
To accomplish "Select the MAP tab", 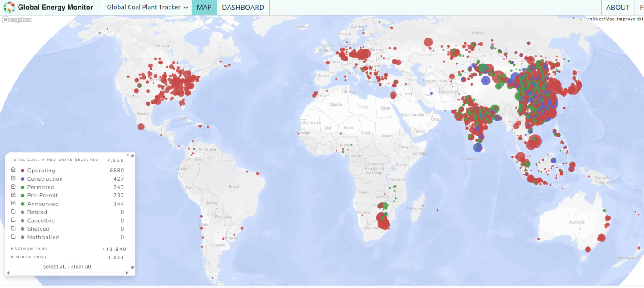I will [204, 8].
